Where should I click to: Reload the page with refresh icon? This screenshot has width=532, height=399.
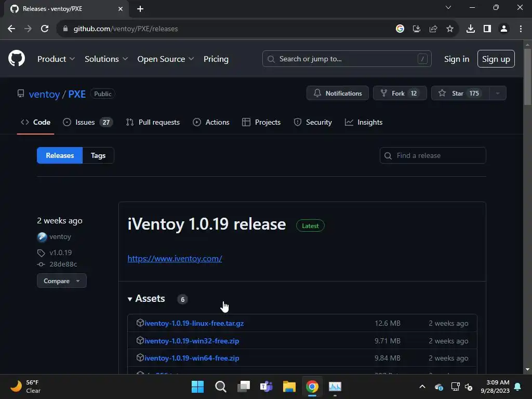tap(45, 29)
